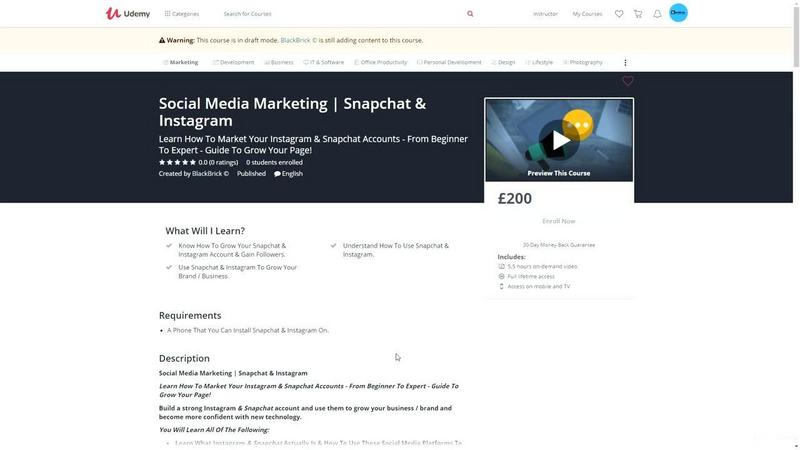800x450 pixels.
Task: Click the 'Use Snapchat & Instagram To Grow' item
Action: pos(237,271)
